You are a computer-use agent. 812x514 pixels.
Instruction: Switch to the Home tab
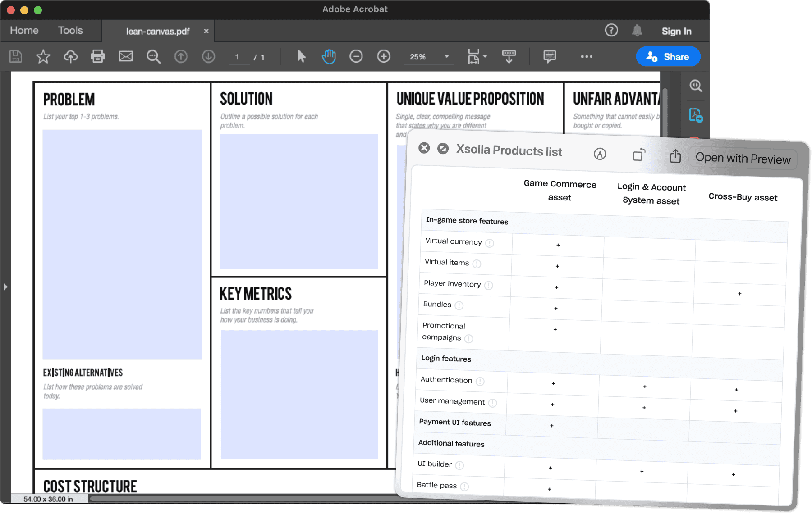click(x=24, y=30)
